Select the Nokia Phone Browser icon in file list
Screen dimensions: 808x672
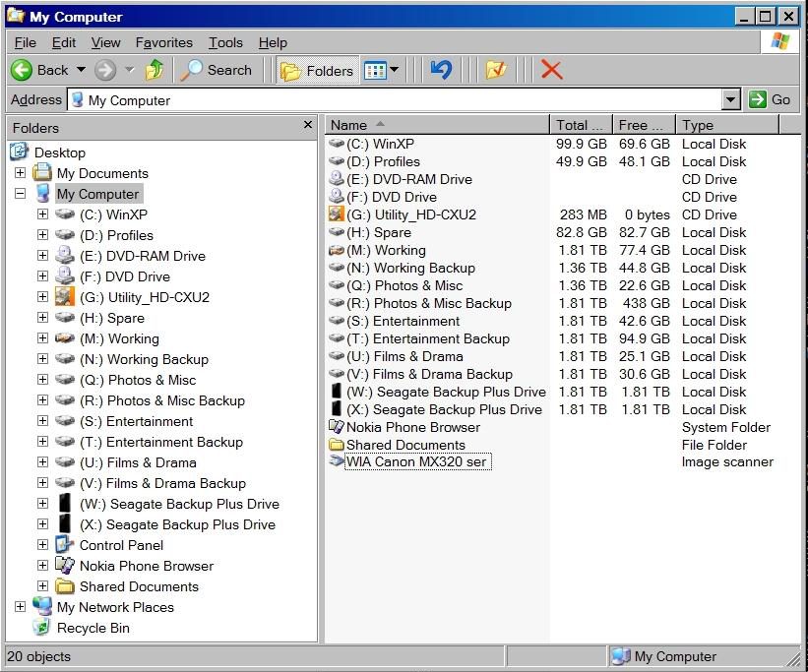(x=337, y=427)
